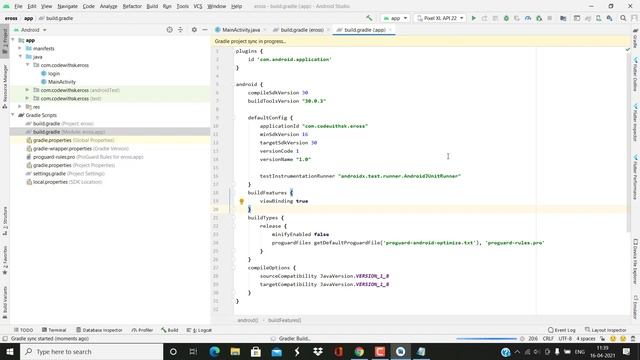Click the Windows Start button
The image size is (640, 360).
[10, 351]
